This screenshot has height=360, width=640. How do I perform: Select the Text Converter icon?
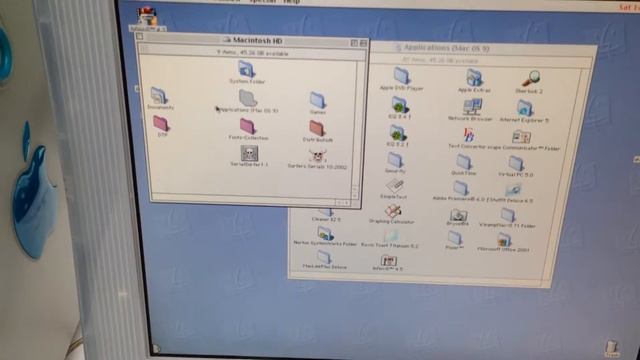point(469,135)
